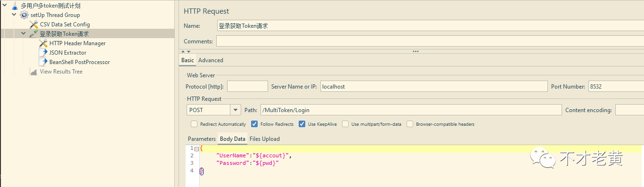Image resolution: width=644 pixels, height=187 pixels.
Task: Open the Files Upload tab
Action: coord(265,139)
